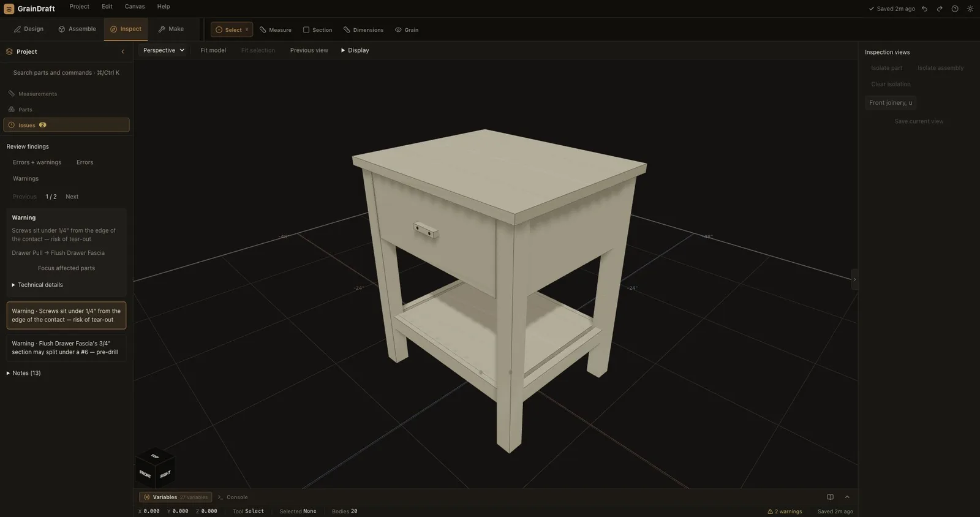Return to Previous view
This screenshot has width=980, height=517.
309,50
